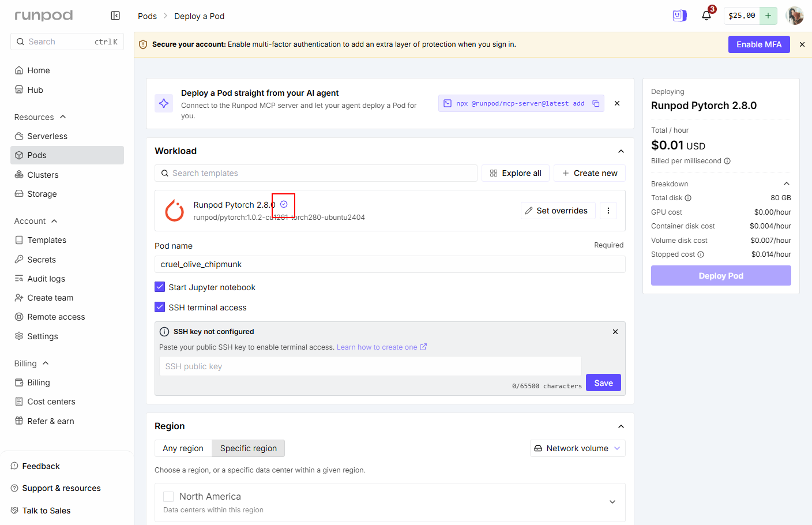Open the Pods sidebar item

67,155
